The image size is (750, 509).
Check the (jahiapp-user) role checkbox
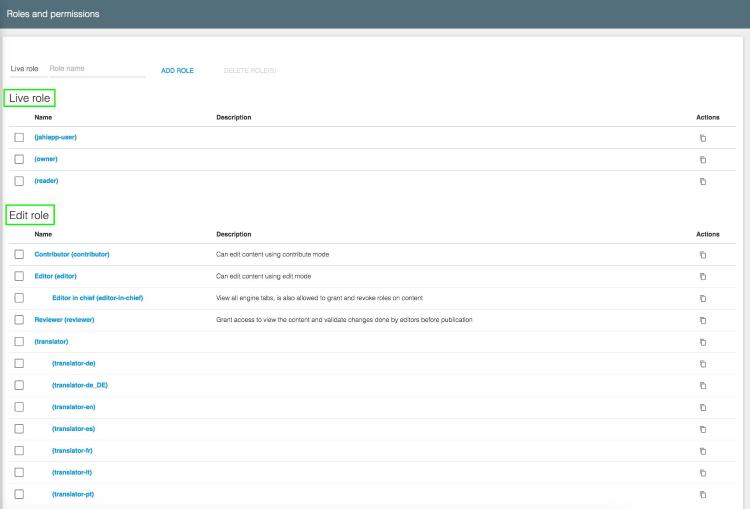pyautogui.click(x=19, y=137)
